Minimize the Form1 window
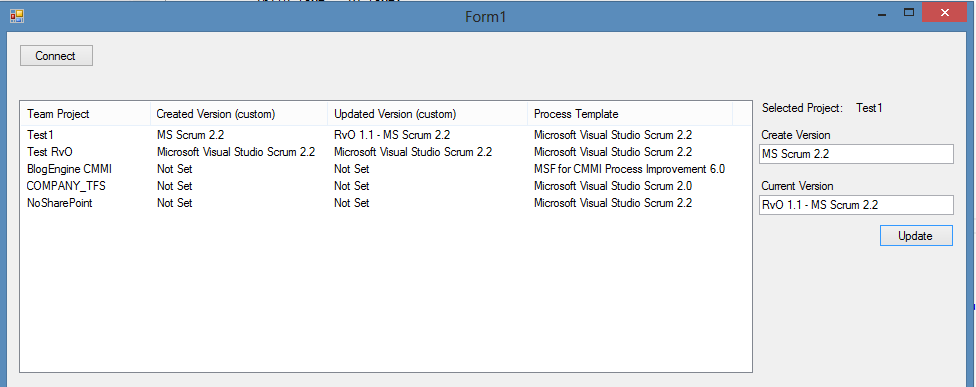 (883, 13)
